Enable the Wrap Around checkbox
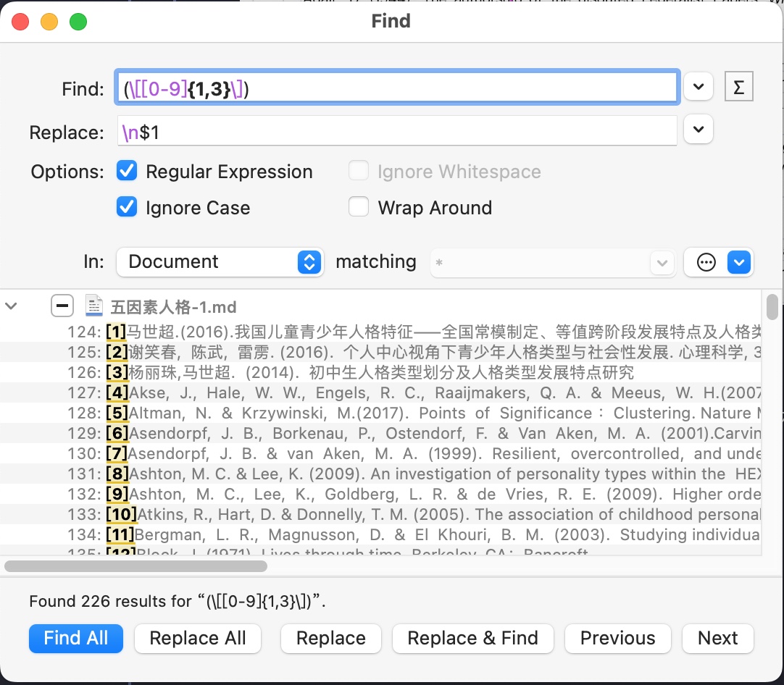This screenshot has height=685, width=784. tap(359, 208)
